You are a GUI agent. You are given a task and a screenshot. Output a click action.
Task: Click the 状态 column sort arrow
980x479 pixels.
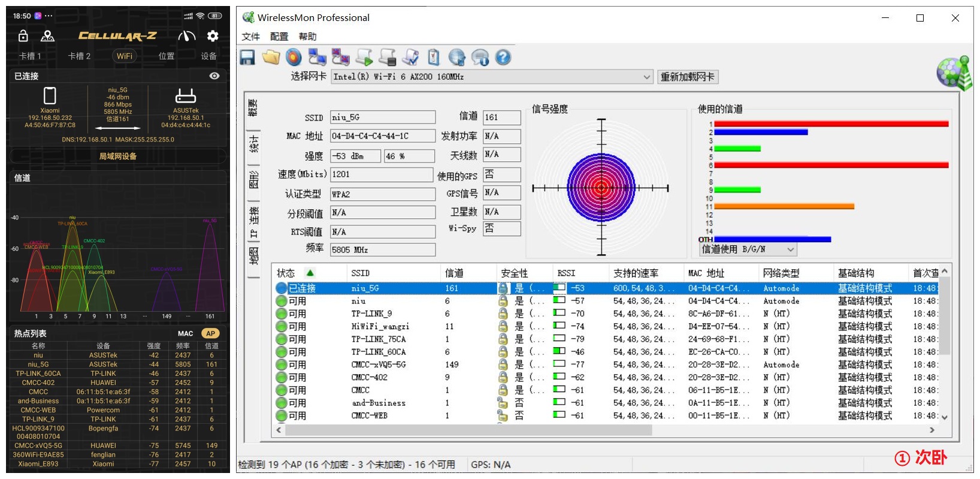tap(310, 273)
